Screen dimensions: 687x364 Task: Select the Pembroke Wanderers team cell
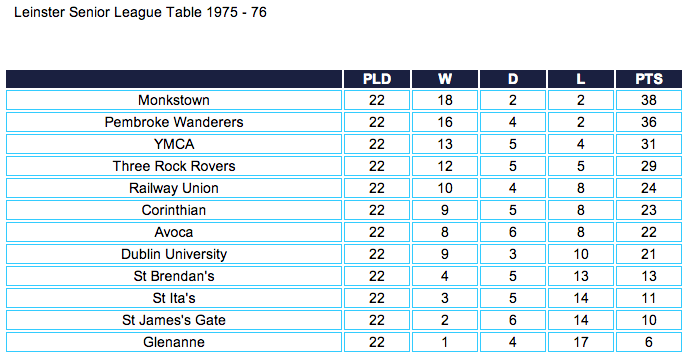[174, 122]
